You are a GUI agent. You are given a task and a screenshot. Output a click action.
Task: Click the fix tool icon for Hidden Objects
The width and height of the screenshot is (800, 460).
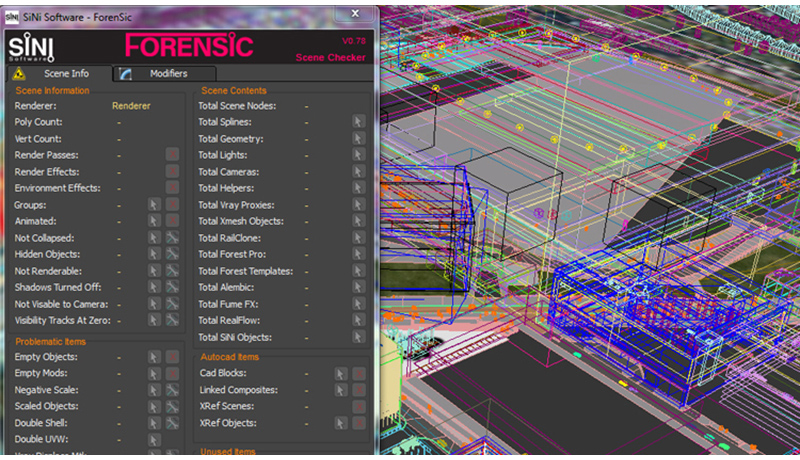pyautogui.click(x=172, y=254)
